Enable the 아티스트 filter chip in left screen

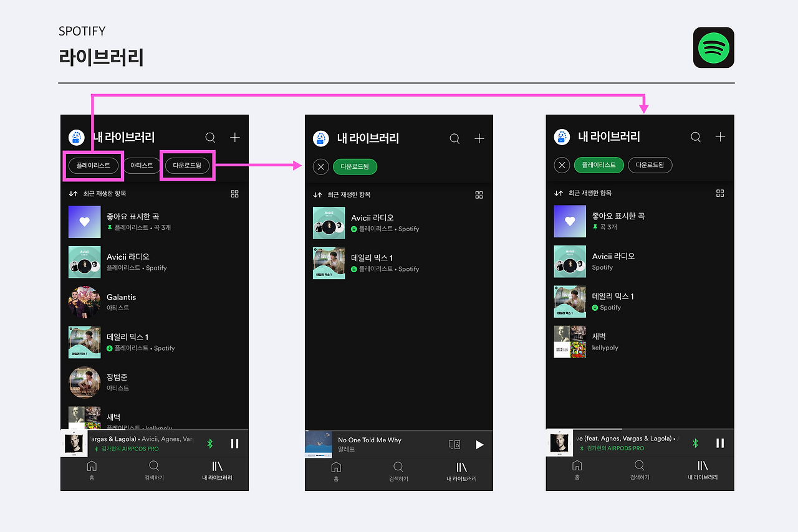(x=142, y=166)
